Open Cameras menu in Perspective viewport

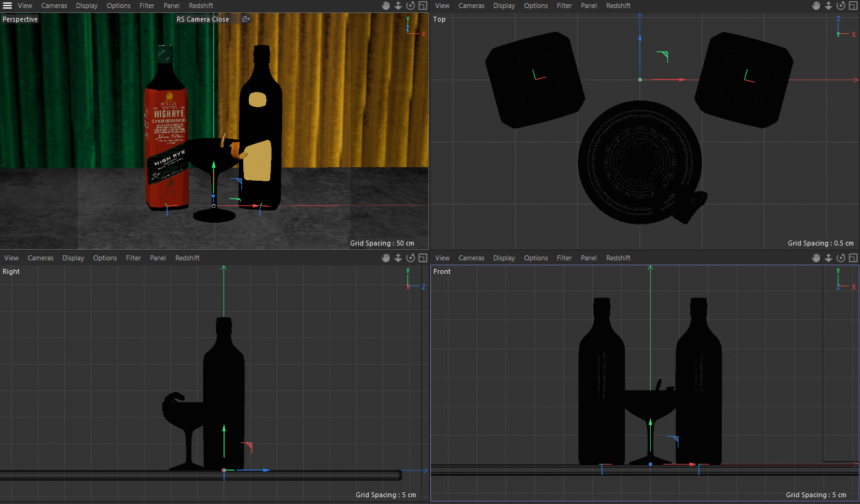coord(54,6)
